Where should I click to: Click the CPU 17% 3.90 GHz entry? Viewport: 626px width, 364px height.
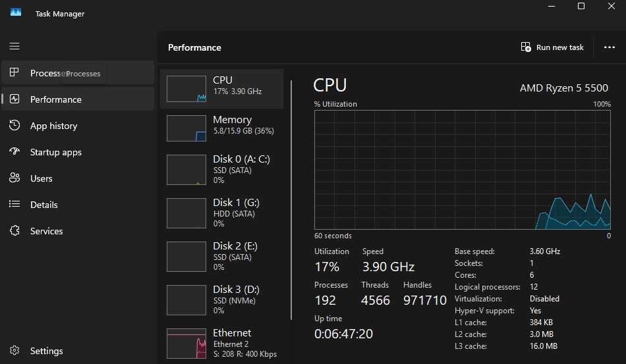pos(222,89)
